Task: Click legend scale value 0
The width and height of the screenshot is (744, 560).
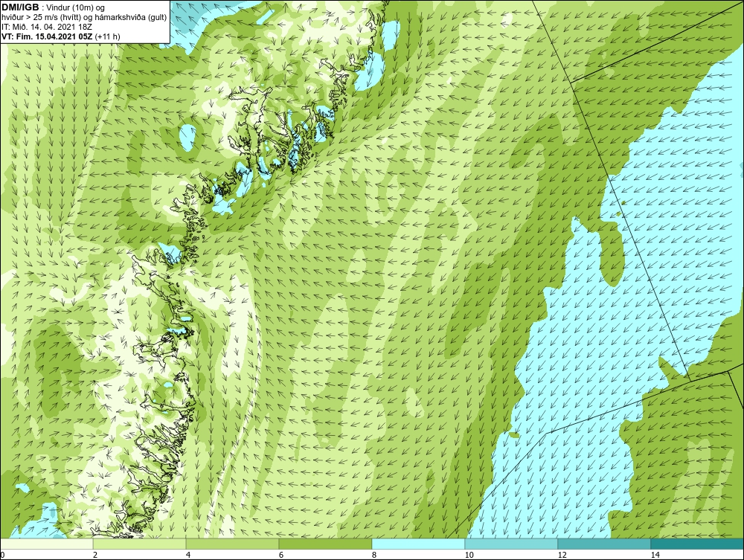Action: (x=2, y=555)
